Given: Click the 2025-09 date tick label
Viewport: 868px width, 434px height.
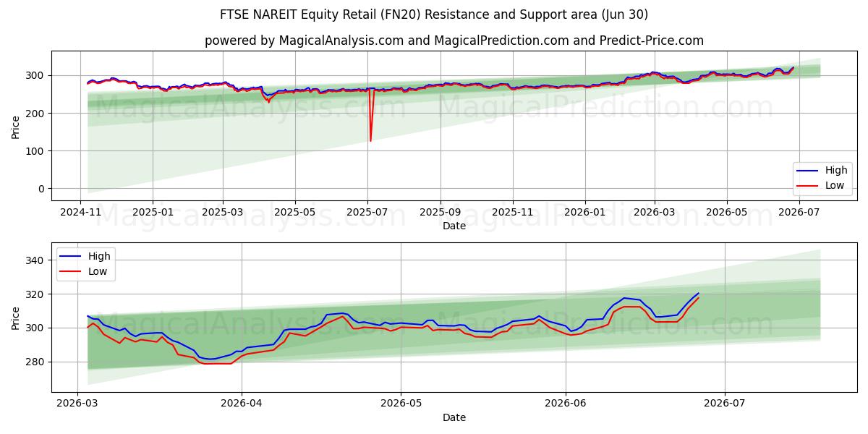Looking at the screenshot, I should pos(441,213).
